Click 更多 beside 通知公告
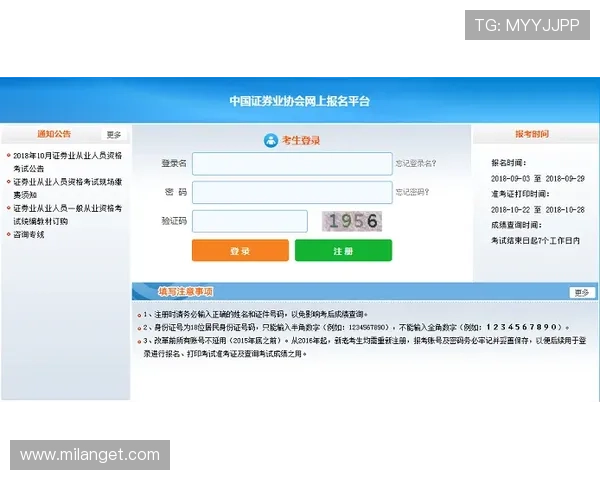Image resolution: width=600 pixels, height=480 pixels. (114, 135)
